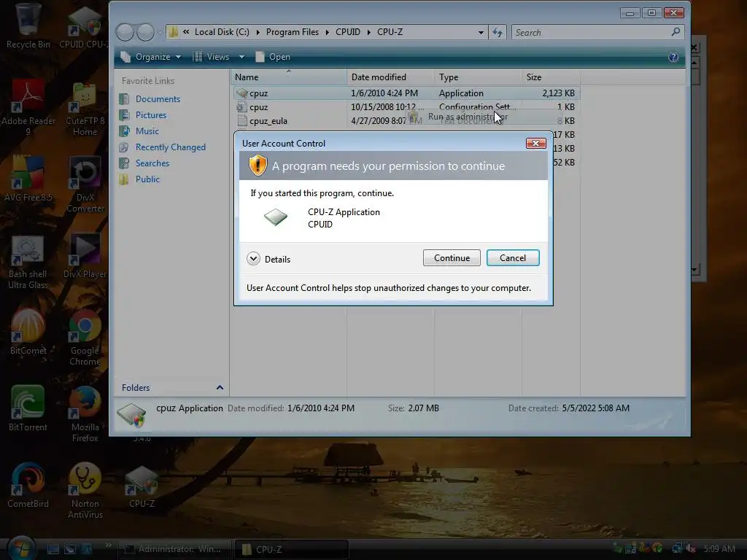Click the Explorer back arrow button
Screen dimensions: 747x560
click(125, 32)
